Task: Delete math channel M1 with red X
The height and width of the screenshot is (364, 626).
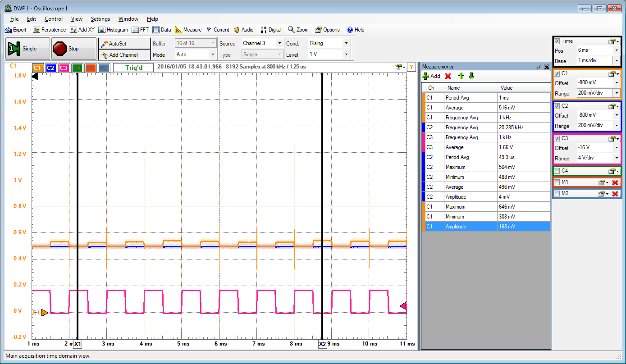Action: tap(615, 182)
